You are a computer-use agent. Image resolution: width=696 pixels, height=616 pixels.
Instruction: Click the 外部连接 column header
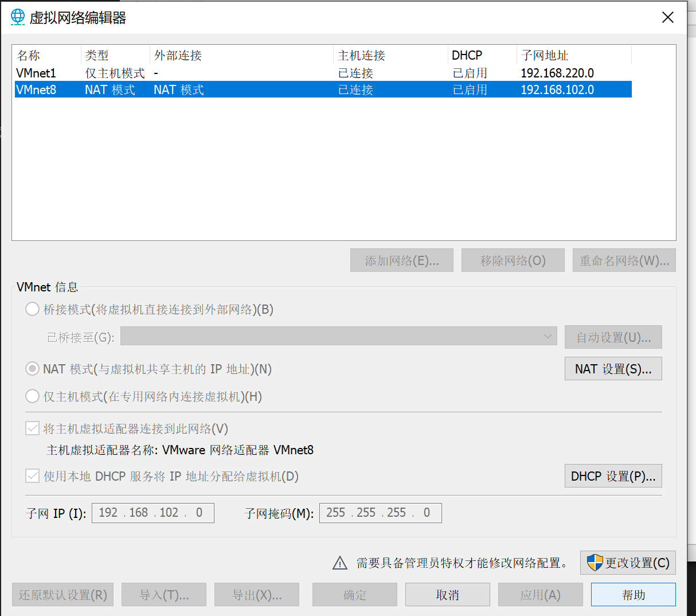tap(241, 55)
